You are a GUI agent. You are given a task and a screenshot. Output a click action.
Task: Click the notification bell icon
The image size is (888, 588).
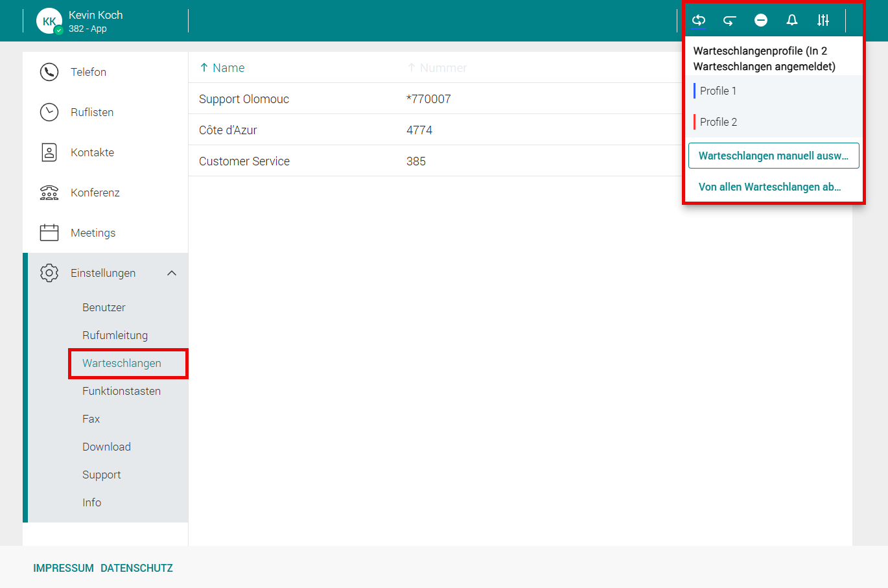click(792, 20)
